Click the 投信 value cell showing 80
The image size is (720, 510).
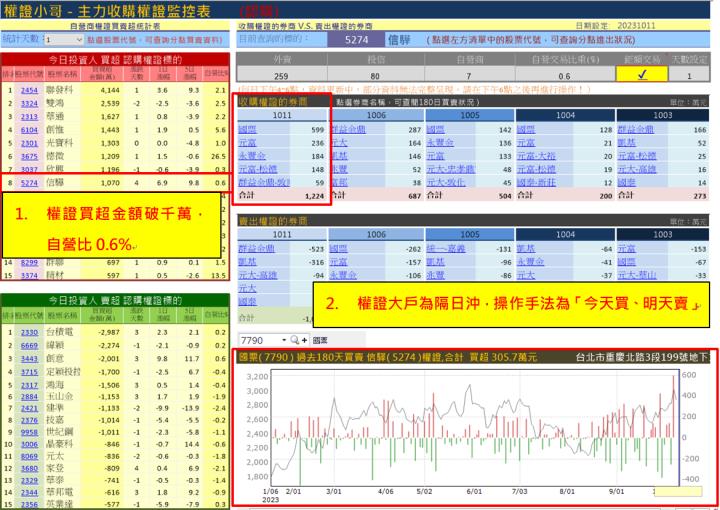[375, 74]
